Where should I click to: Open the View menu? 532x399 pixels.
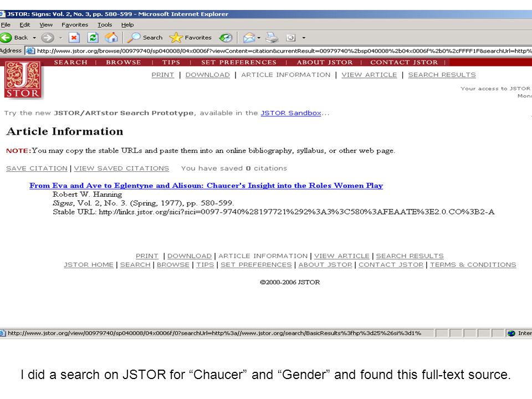[46, 25]
